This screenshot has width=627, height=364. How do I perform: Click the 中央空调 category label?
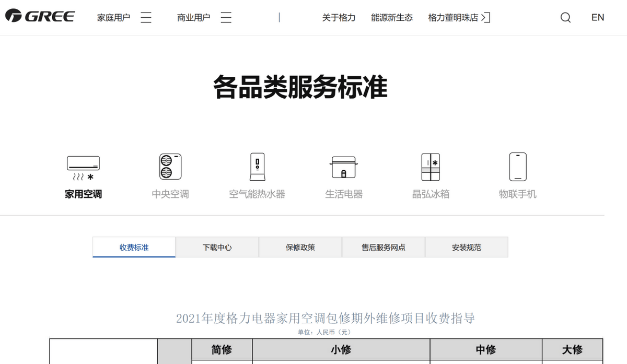click(x=170, y=194)
